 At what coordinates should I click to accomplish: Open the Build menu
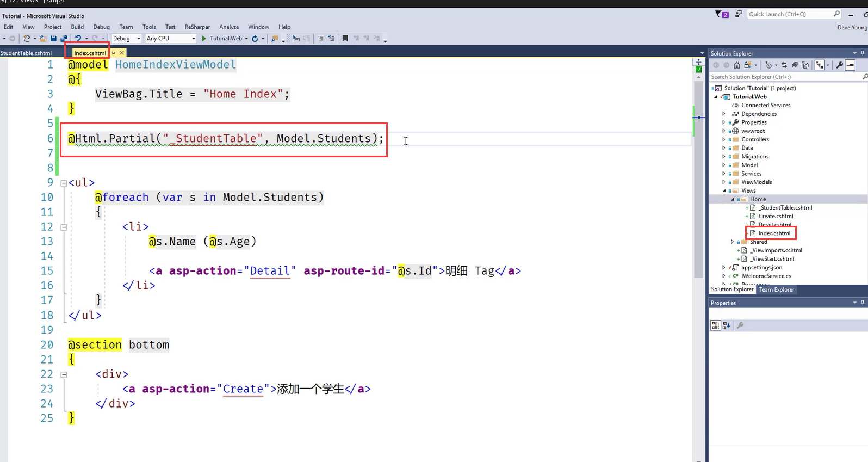point(77,27)
